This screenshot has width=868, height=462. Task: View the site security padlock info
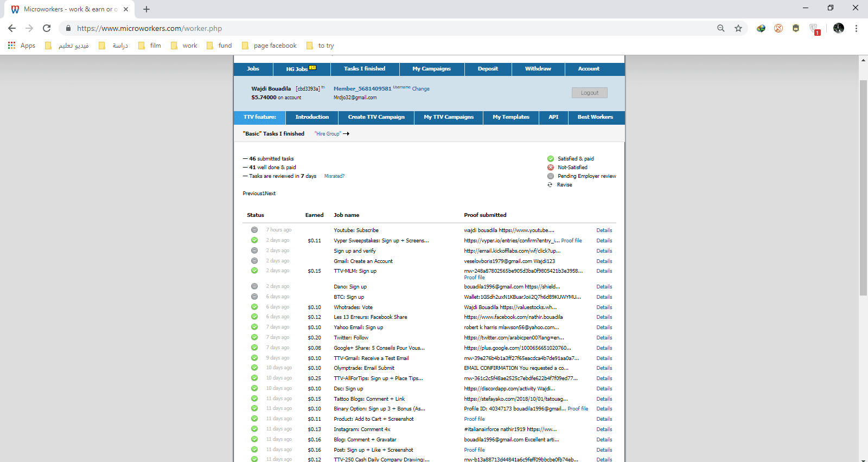[68, 28]
